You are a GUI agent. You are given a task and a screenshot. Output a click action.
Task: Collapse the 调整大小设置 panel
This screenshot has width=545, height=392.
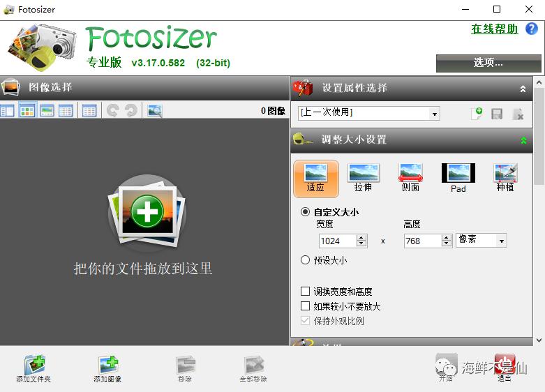[x=523, y=140]
